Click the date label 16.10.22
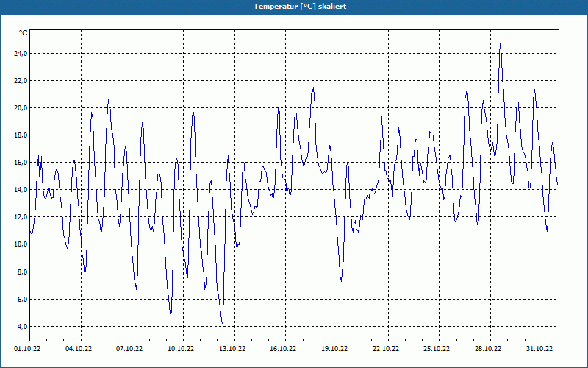588x368 pixels. (283, 348)
